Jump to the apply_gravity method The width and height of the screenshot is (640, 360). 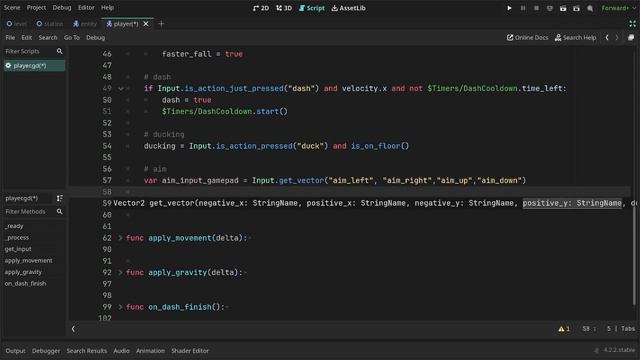click(x=23, y=272)
